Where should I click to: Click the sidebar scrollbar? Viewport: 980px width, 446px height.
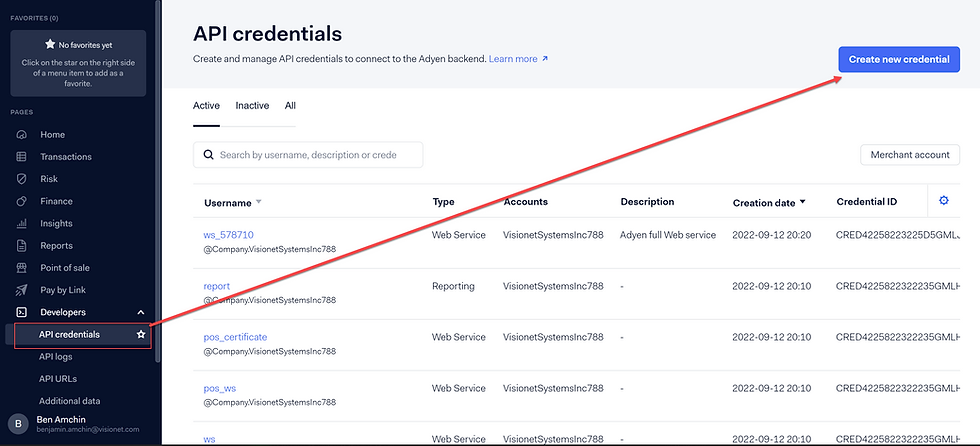click(158, 181)
